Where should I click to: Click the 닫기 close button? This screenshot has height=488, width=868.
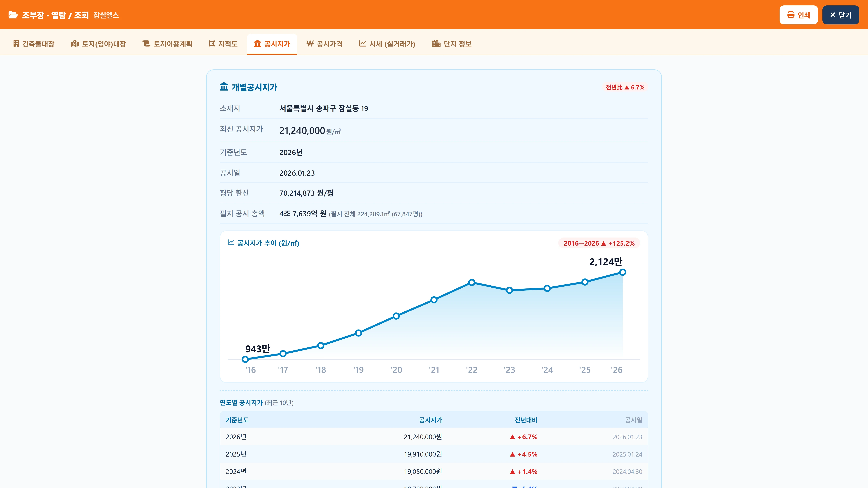[840, 15]
